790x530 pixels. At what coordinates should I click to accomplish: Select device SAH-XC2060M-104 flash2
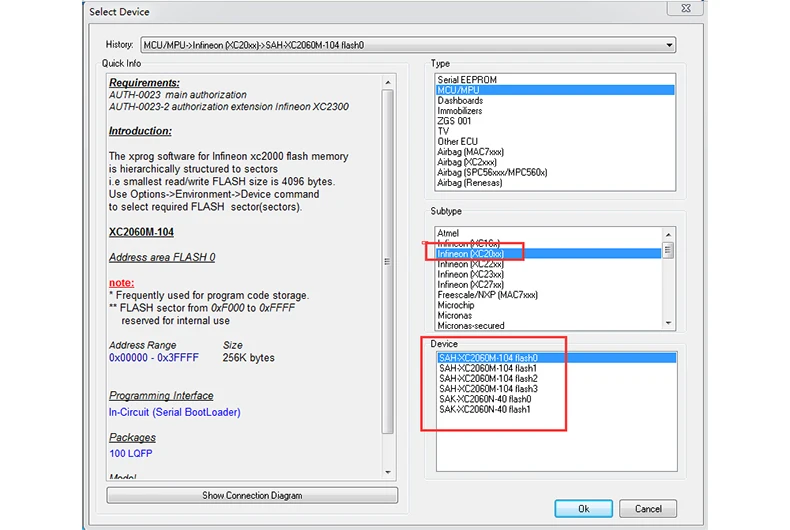click(x=556, y=379)
